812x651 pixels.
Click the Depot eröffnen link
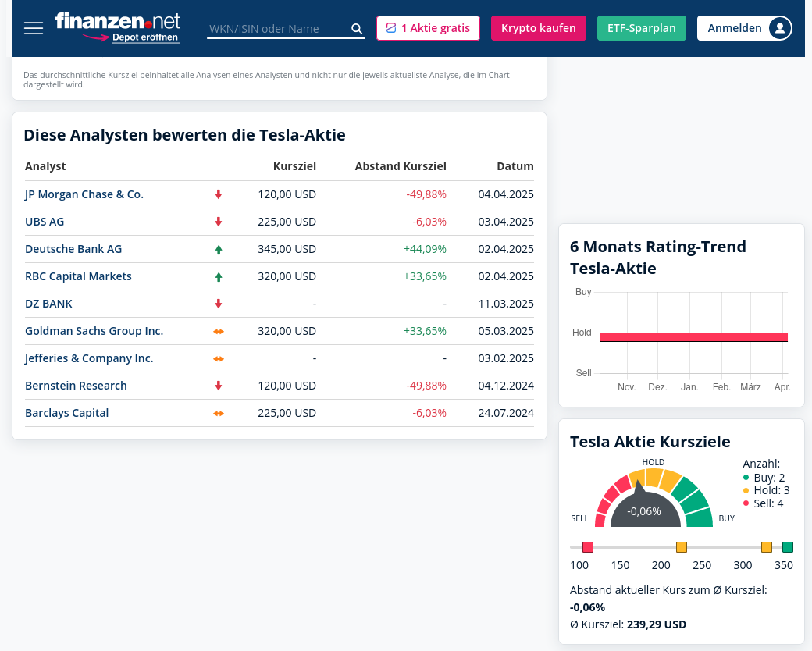tap(144, 37)
